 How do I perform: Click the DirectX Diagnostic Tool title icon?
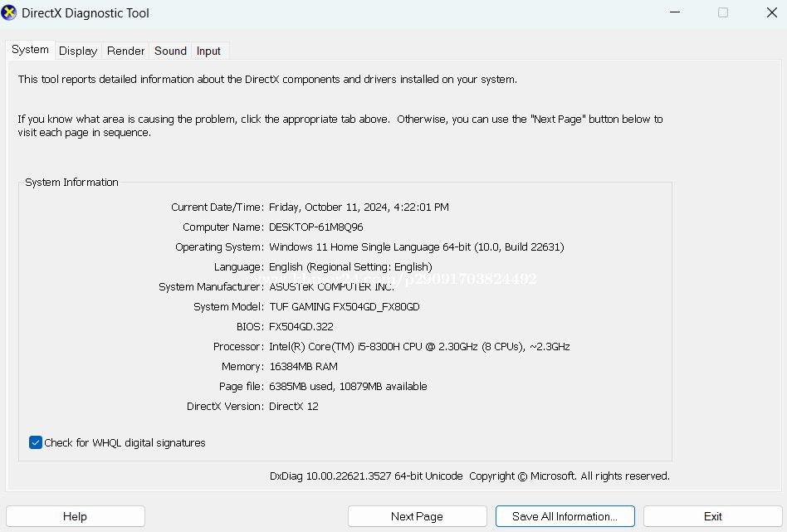pos(9,12)
